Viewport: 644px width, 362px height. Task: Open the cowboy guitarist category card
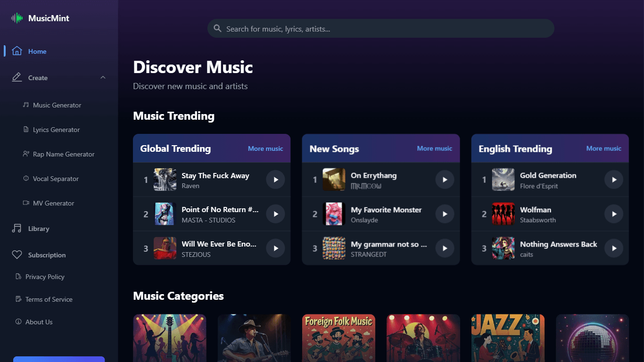click(x=254, y=338)
